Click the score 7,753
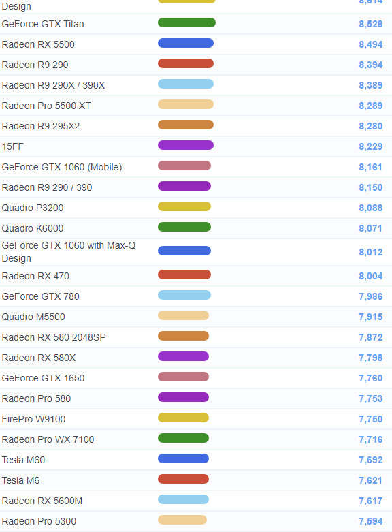 click(371, 398)
